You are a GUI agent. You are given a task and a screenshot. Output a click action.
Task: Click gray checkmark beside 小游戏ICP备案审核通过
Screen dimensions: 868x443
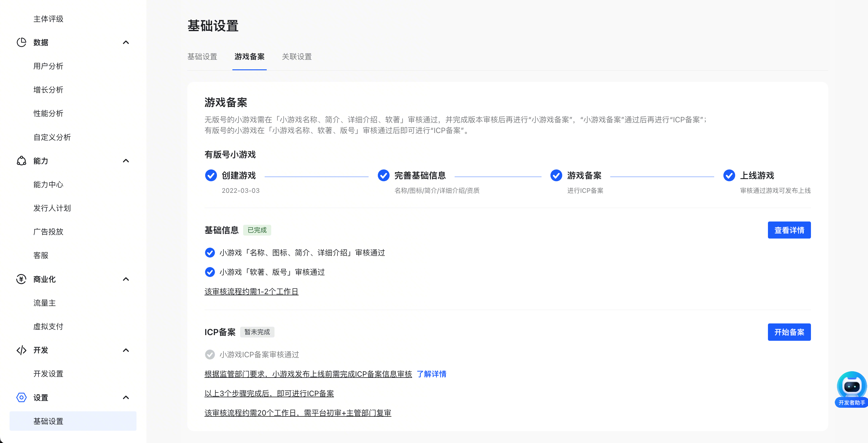210,354
